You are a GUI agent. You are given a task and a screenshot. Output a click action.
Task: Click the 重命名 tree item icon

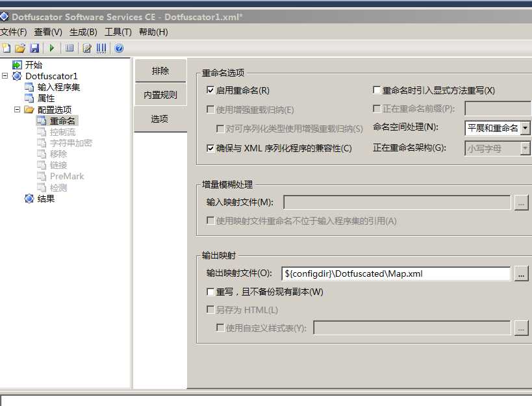coord(42,121)
